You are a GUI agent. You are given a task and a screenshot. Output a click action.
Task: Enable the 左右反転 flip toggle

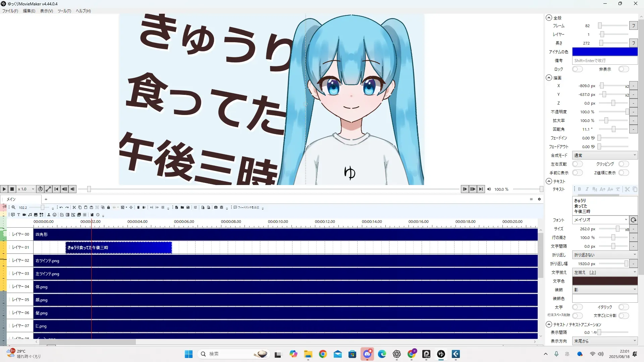coord(577,164)
